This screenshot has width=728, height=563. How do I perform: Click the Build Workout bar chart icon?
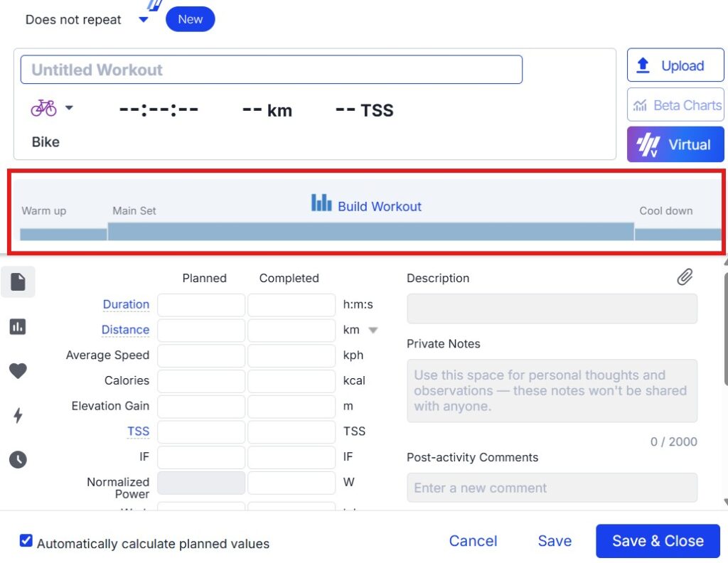click(x=321, y=203)
